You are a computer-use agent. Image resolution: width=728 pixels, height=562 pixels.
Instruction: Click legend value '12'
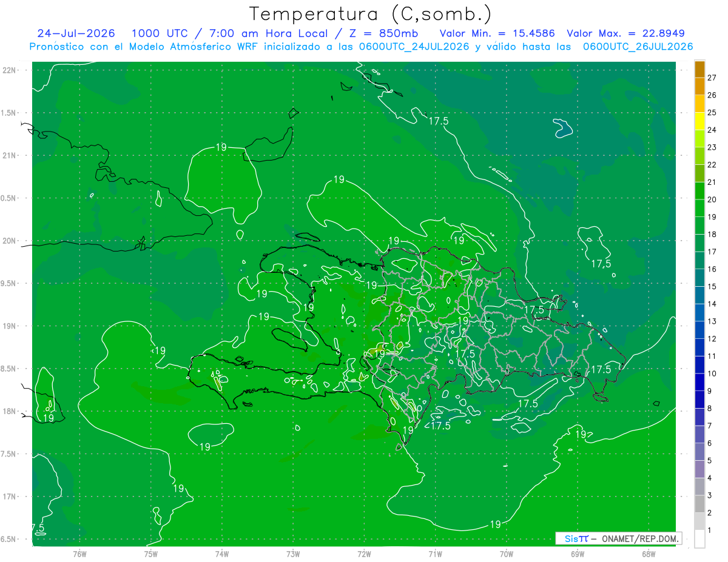tap(712, 339)
